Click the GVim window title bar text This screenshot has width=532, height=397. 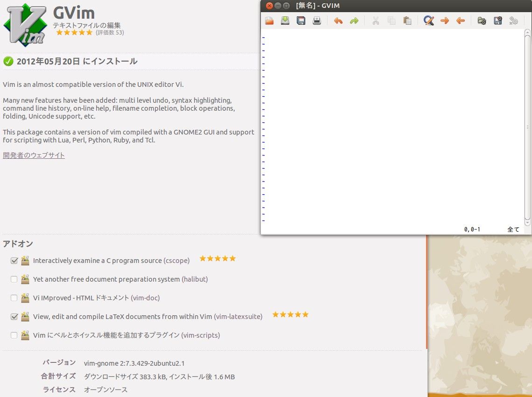click(x=318, y=6)
